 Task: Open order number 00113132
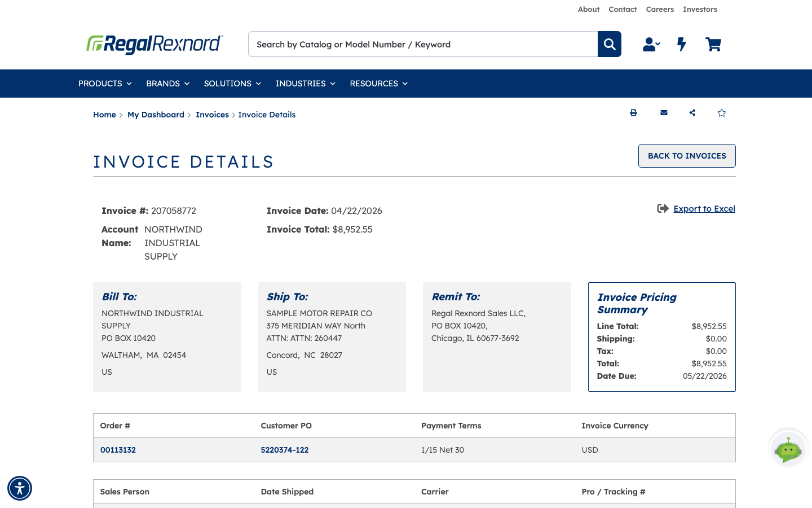[x=118, y=450]
